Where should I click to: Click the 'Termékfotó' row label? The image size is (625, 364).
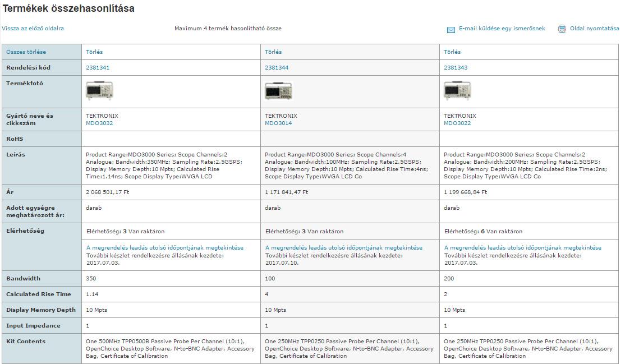tap(24, 84)
